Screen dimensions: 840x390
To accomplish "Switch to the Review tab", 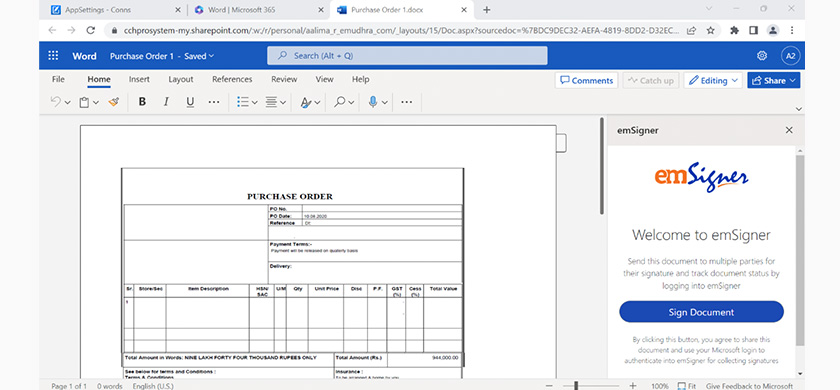I will click(284, 79).
